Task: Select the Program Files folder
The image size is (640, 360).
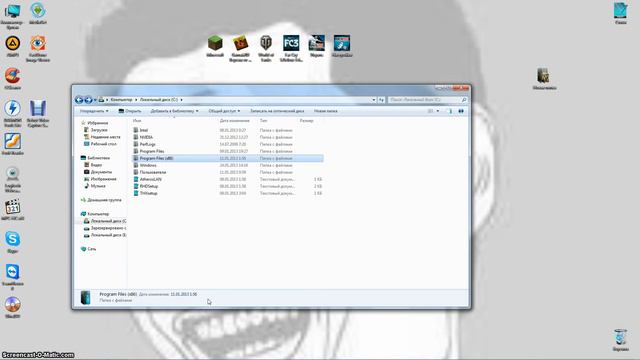Action: [228, 151]
